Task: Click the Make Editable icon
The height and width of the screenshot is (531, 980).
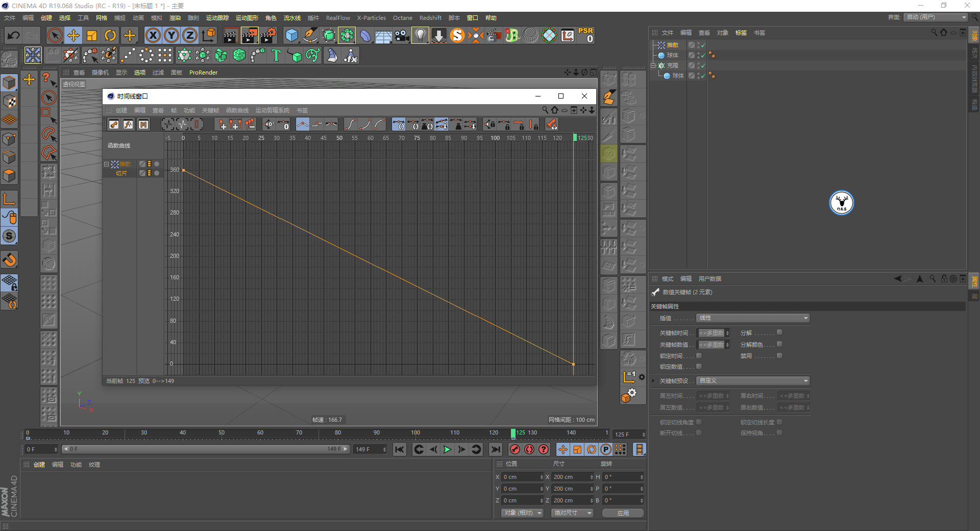Action: coord(9,59)
